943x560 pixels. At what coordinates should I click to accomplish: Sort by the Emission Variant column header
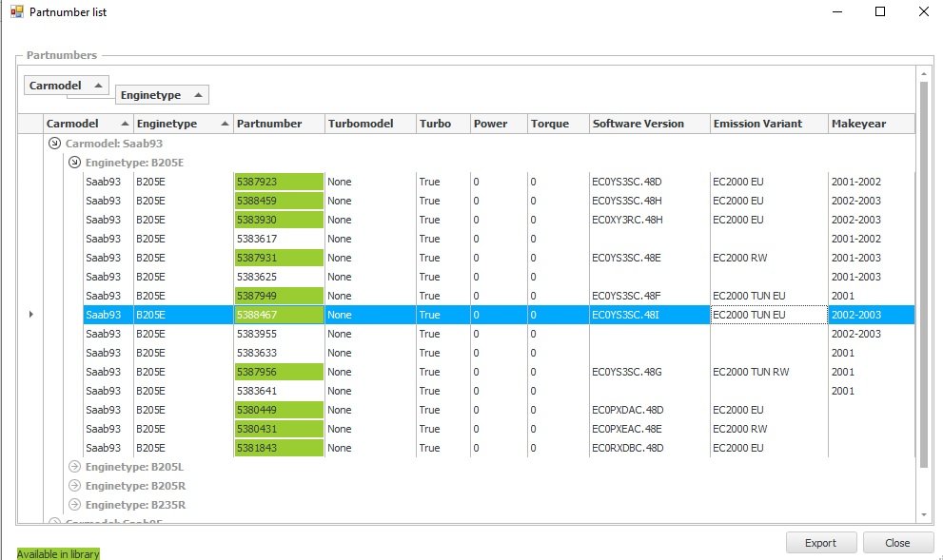click(769, 124)
